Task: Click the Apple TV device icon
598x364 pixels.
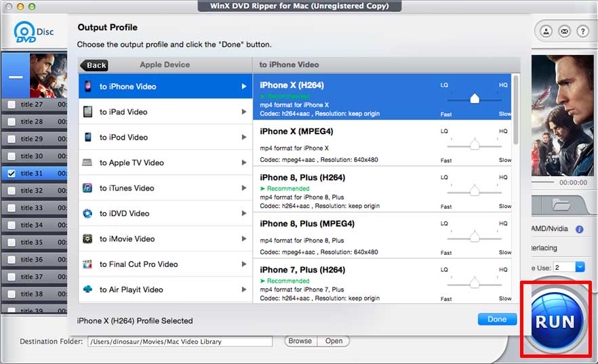Action: click(87, 163)
